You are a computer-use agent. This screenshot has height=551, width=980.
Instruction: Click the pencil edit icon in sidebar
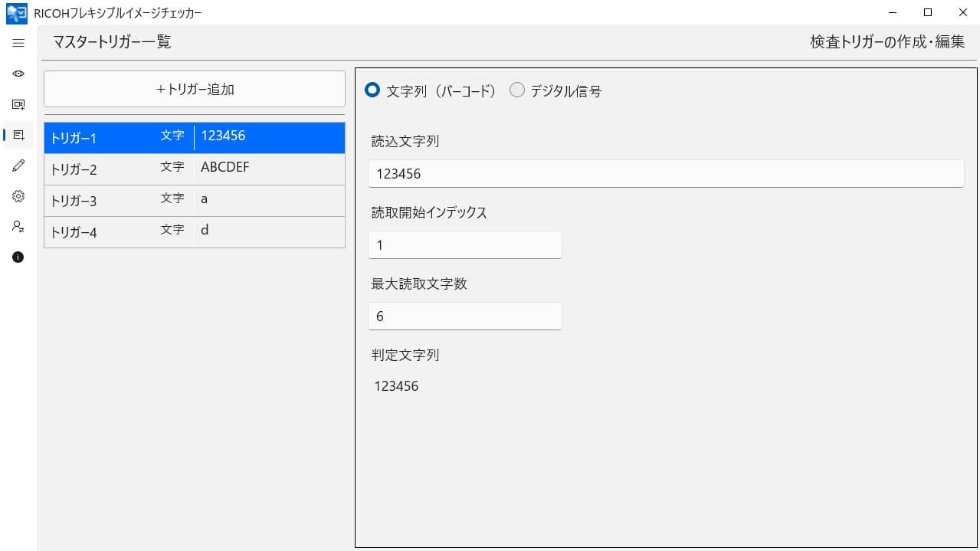[x=18, y=166]
